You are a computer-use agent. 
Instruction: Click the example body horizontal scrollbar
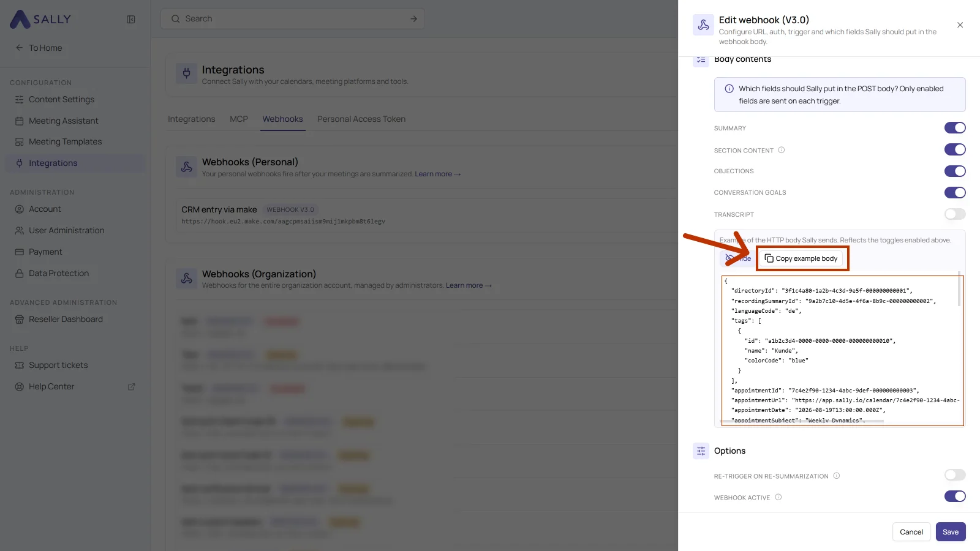point(803,421)
